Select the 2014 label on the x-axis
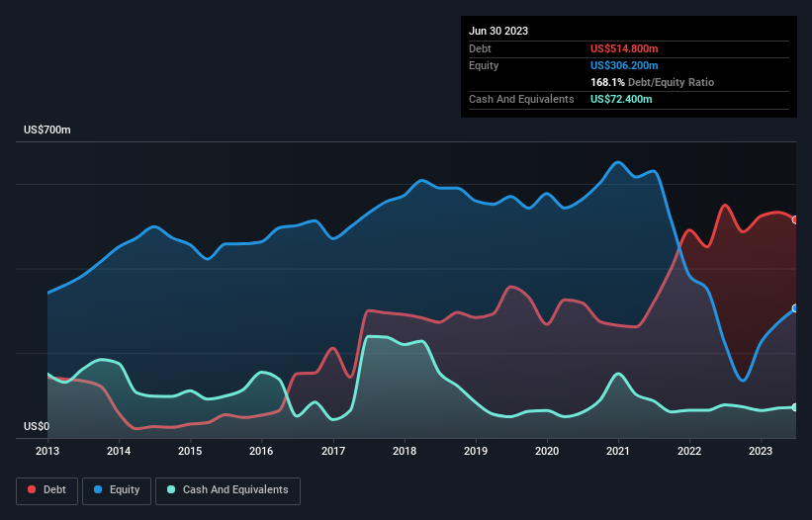Screen dimensions: 812x520 (x=119, y=451)
